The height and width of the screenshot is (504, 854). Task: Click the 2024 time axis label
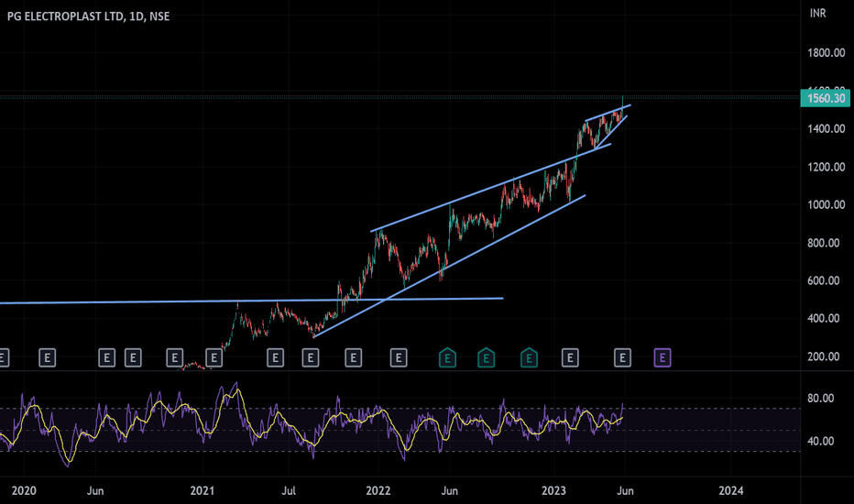[730, 491]
